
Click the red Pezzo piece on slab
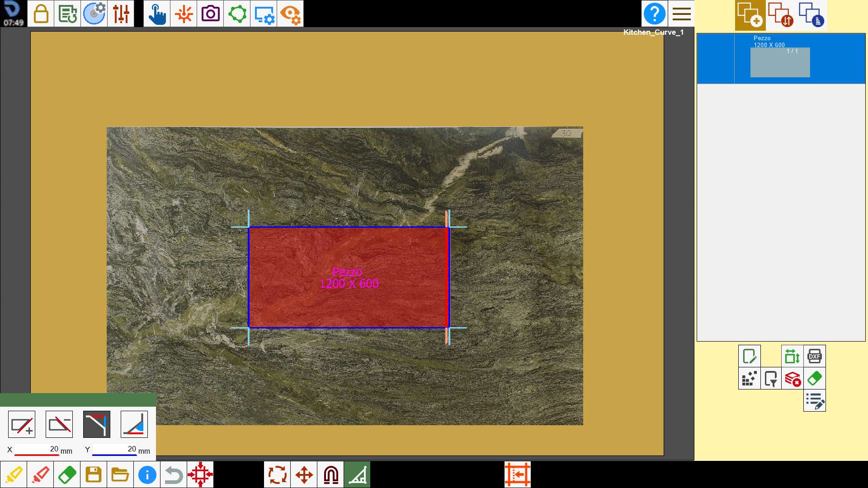click(348, 277)
